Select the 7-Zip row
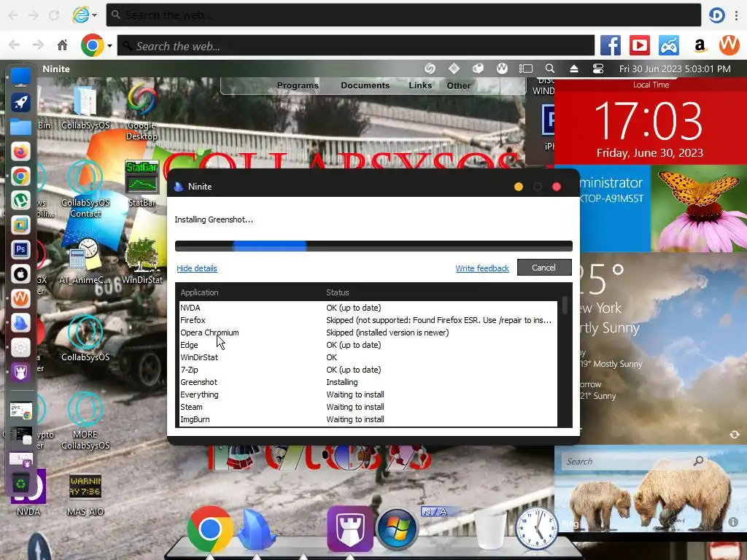 coord(368,370)
